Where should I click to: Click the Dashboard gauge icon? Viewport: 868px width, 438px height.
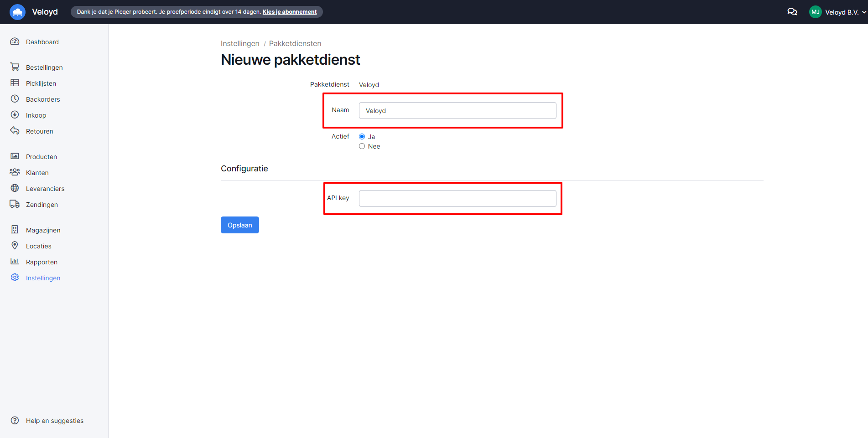click(x=15, y=41)
